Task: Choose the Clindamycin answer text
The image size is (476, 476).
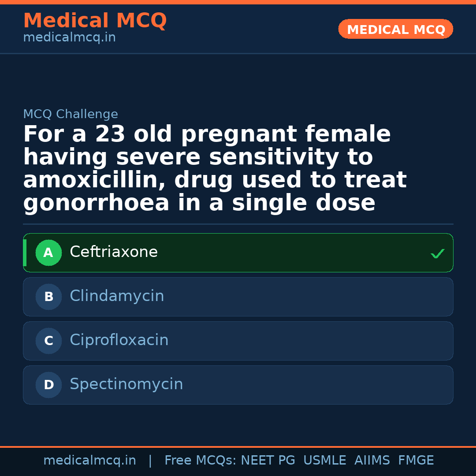Action: [x=117, y=296]
